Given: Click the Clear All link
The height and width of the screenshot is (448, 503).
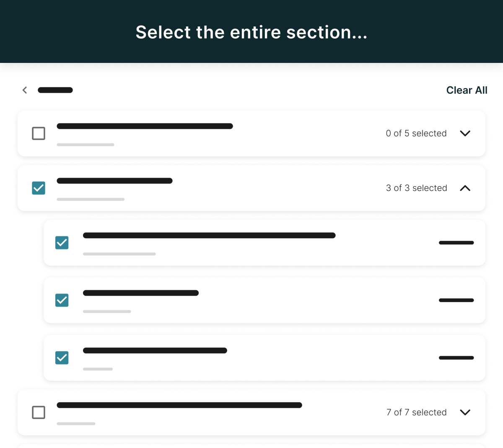Looking at the screenshot, I should pyautogui.click(x=467, y=90).
